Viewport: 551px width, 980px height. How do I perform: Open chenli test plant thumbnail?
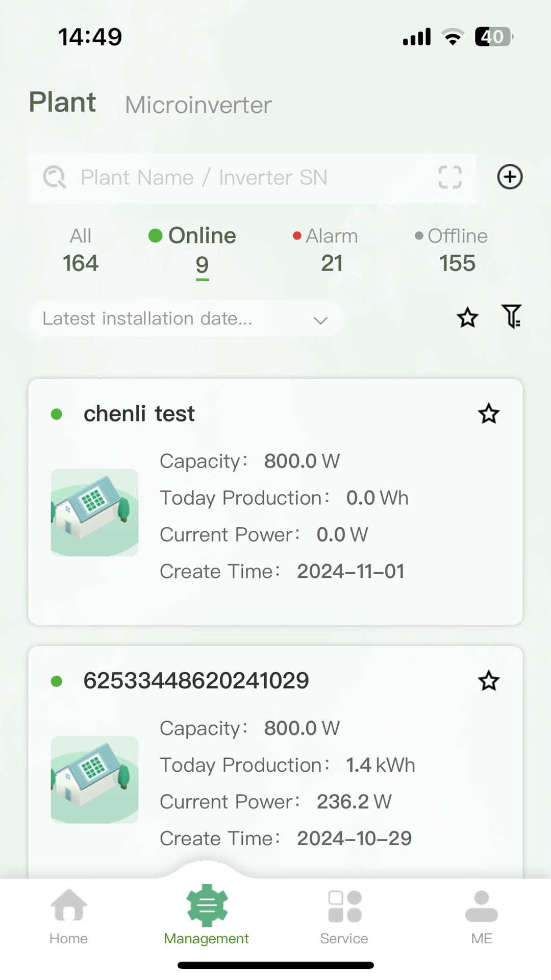click(95, 512)
